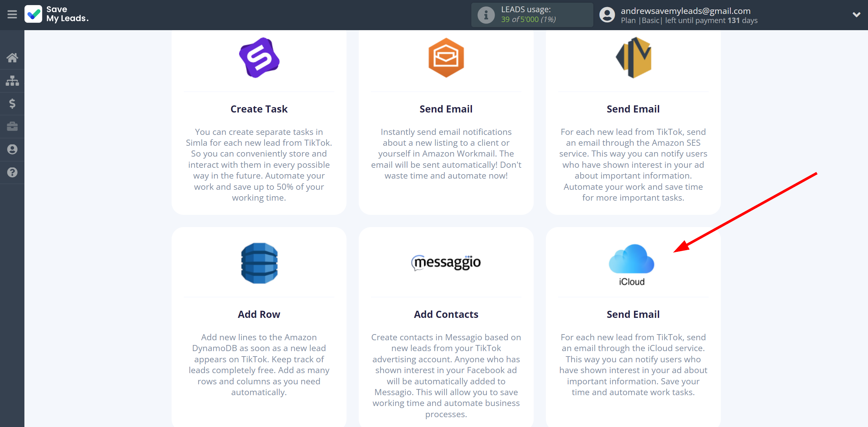Open the hamburger menu icon
This screenshot has width=868, height=427.
(12, 15)
